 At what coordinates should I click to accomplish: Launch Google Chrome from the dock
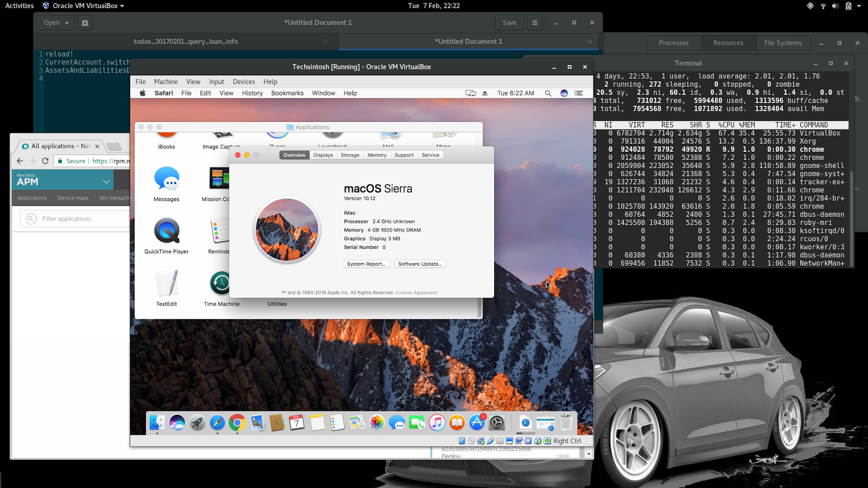coord(237,423)
